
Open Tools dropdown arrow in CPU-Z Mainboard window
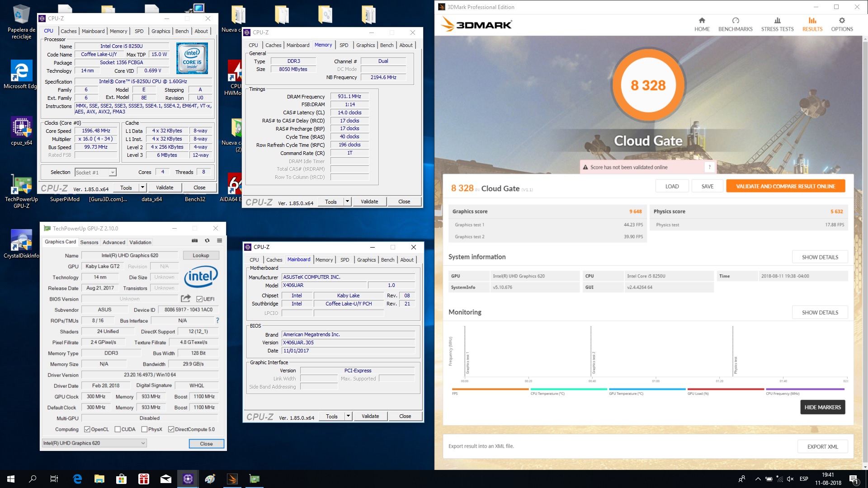click(348, 416)
